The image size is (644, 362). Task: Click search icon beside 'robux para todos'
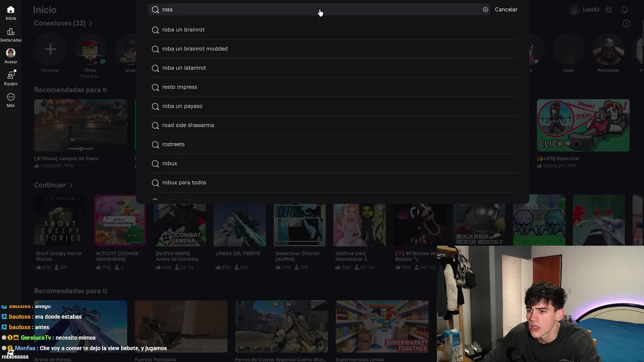coord(155,183)
